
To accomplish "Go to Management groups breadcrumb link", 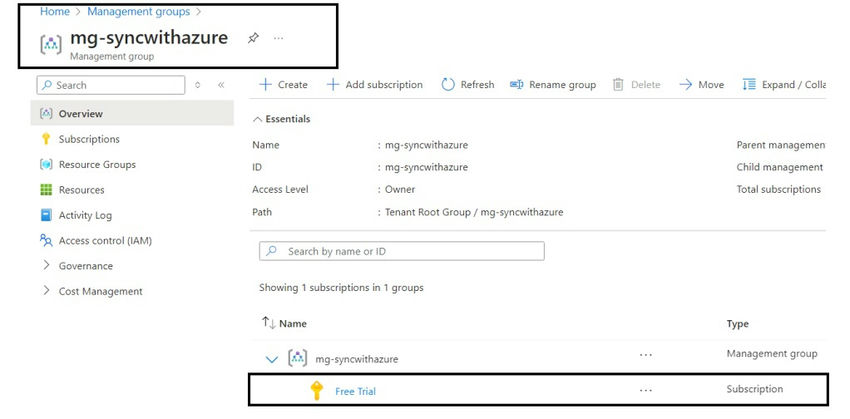I will [139, 11].
